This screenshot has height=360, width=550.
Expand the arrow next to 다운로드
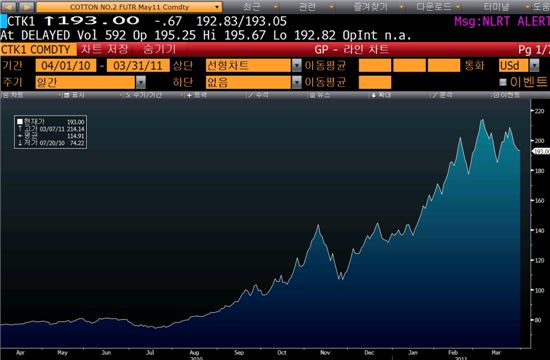458,7
